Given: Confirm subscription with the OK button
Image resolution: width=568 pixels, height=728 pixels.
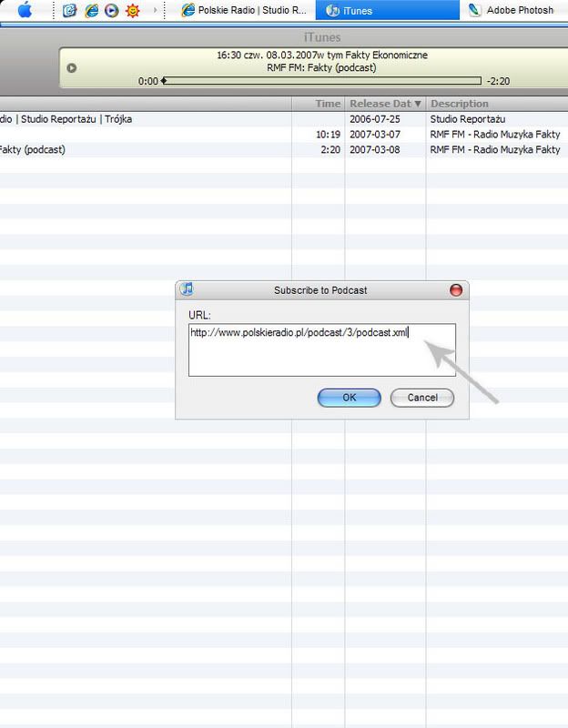Looking at the screenshot, I should click(x=350, y=398).
